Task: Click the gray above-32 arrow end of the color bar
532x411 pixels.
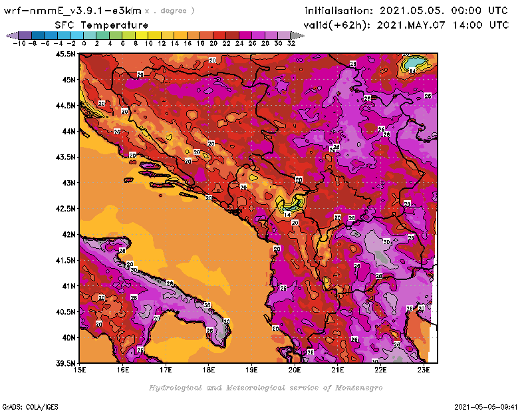Action: tap(297, 35)
